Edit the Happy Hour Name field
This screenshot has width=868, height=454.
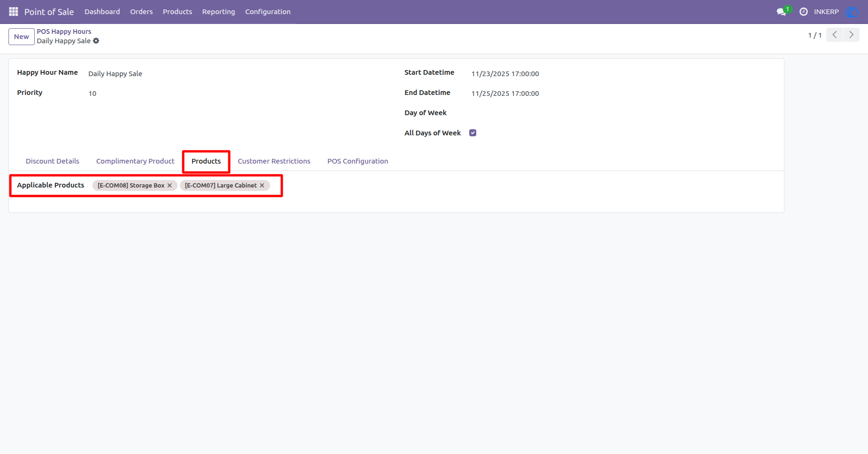click(x=235, y=74)
